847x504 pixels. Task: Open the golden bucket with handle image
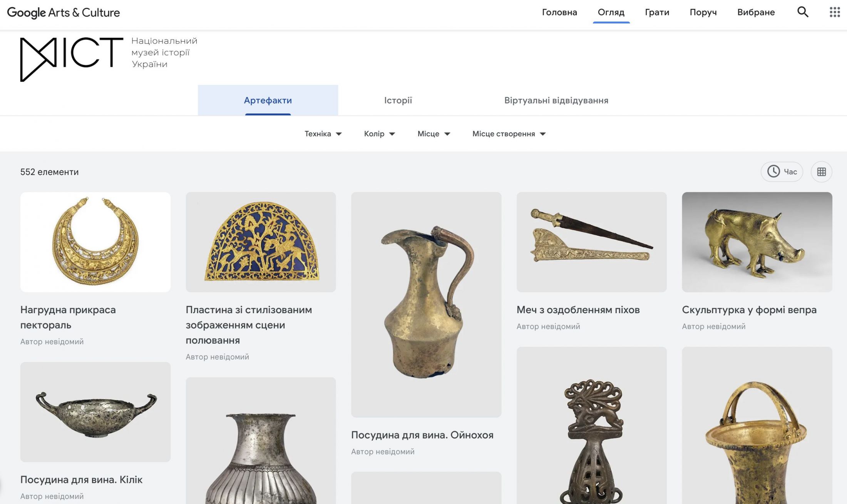pyautogui.click(x=757, y=426)
